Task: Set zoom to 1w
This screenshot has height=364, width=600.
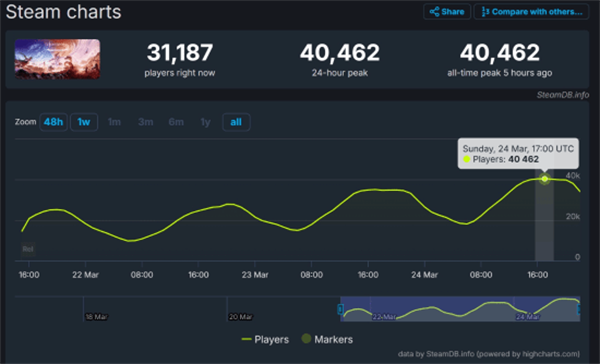Action: 84,122
